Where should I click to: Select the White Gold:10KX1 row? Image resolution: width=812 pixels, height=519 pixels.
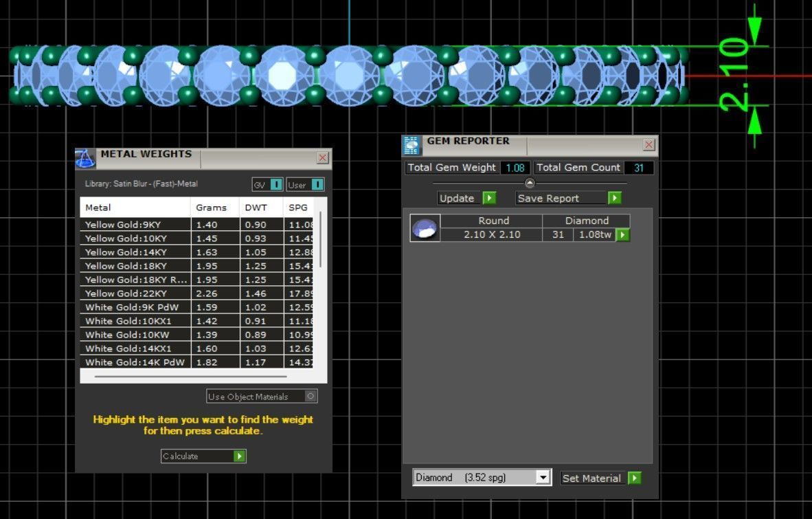(196, 320)
